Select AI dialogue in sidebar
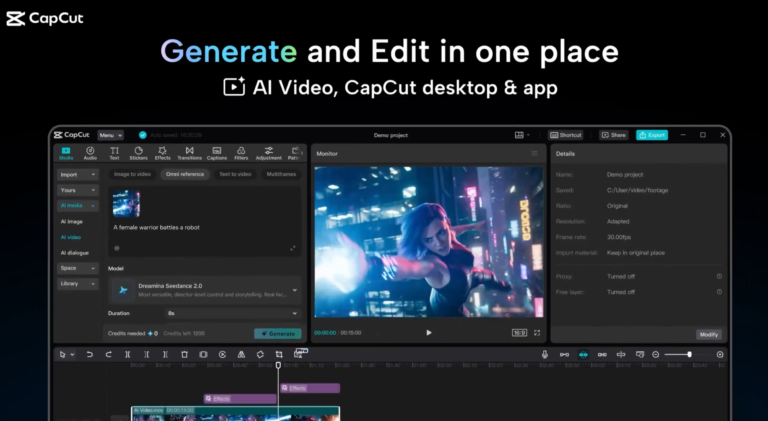768x421 pixels. click(74, 253)
